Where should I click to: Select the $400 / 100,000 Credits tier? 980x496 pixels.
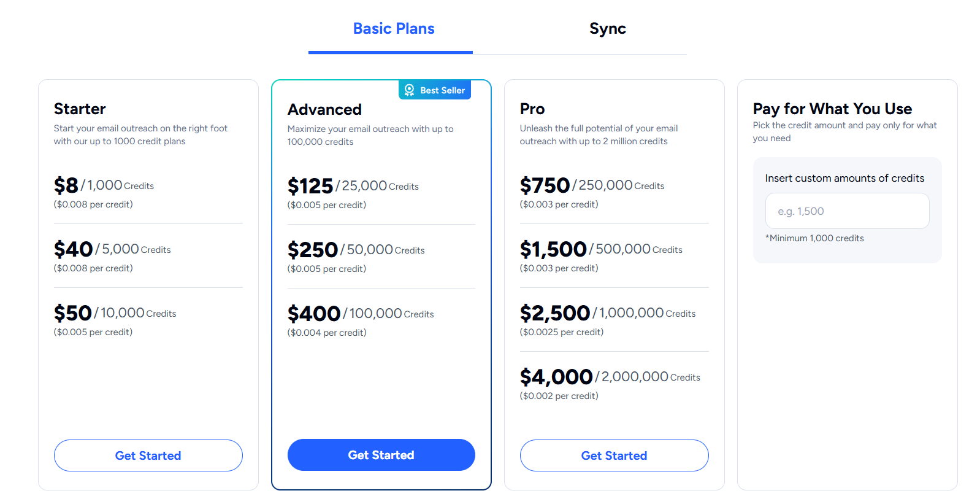(360, 314)
